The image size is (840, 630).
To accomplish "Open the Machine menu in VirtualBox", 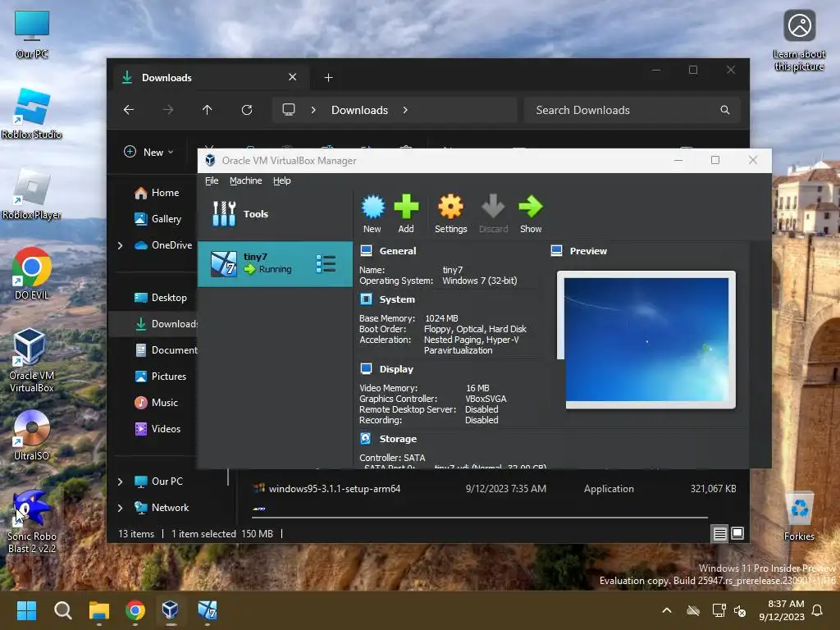I will tap(246, 180).
